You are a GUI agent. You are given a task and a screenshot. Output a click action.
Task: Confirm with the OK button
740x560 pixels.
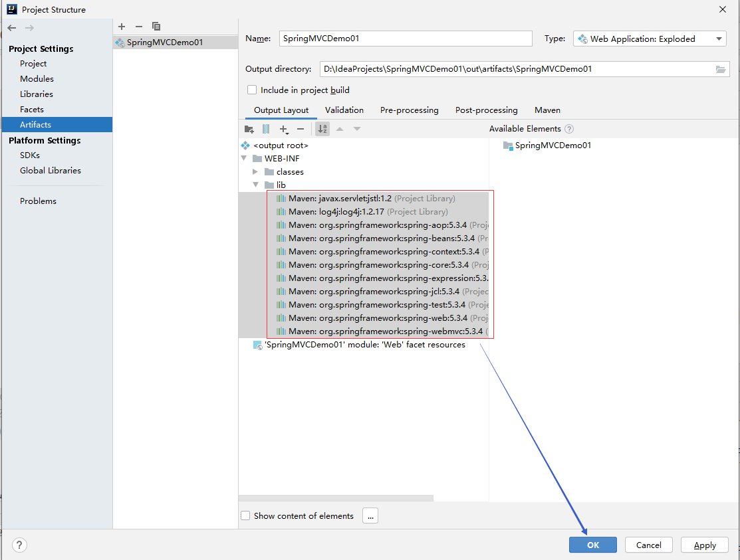click(593, 545)
